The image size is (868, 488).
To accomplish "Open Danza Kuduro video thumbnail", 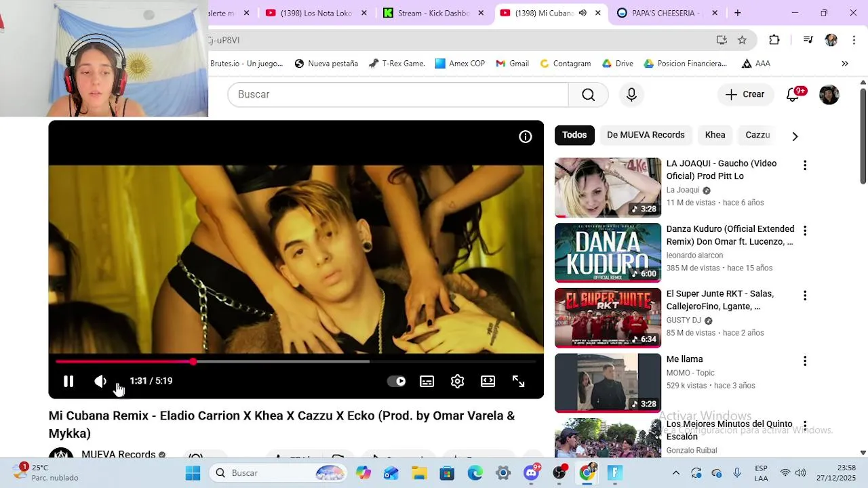I will click(608, 253).
